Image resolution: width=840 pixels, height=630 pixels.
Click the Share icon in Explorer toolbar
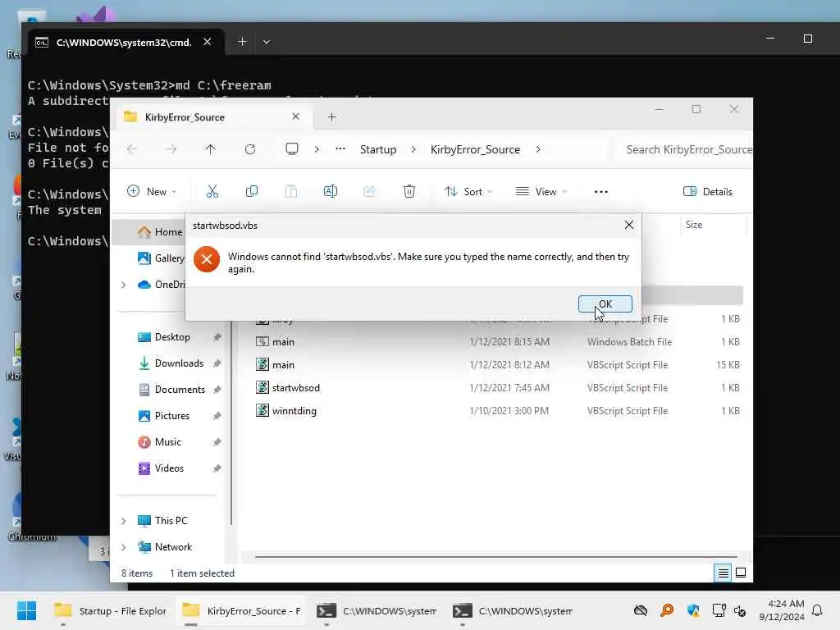click(x=370, y=191)
